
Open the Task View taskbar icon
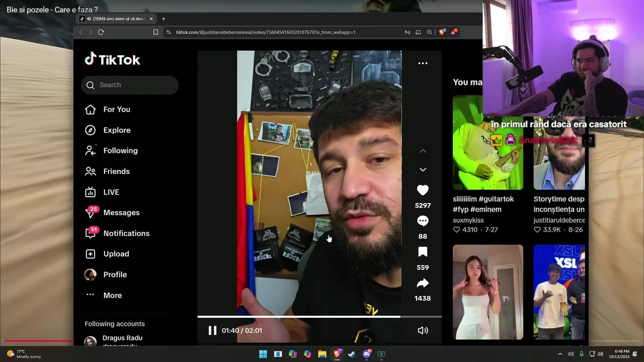click(278, 354)
